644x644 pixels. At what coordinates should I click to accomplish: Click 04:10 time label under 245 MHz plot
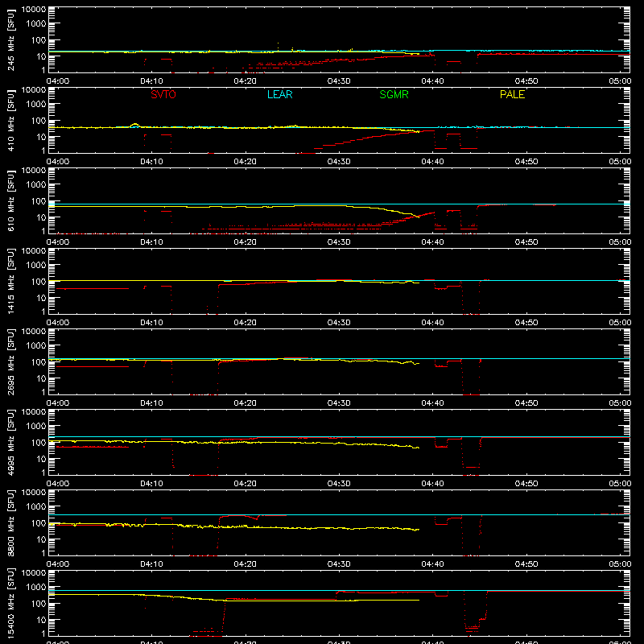point(151,81)
